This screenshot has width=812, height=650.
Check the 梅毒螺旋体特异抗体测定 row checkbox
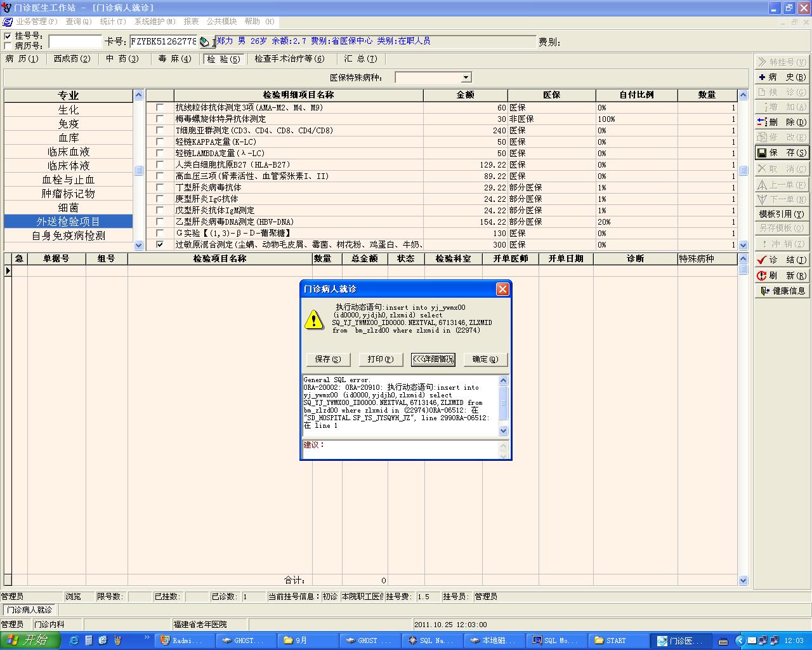160,119
